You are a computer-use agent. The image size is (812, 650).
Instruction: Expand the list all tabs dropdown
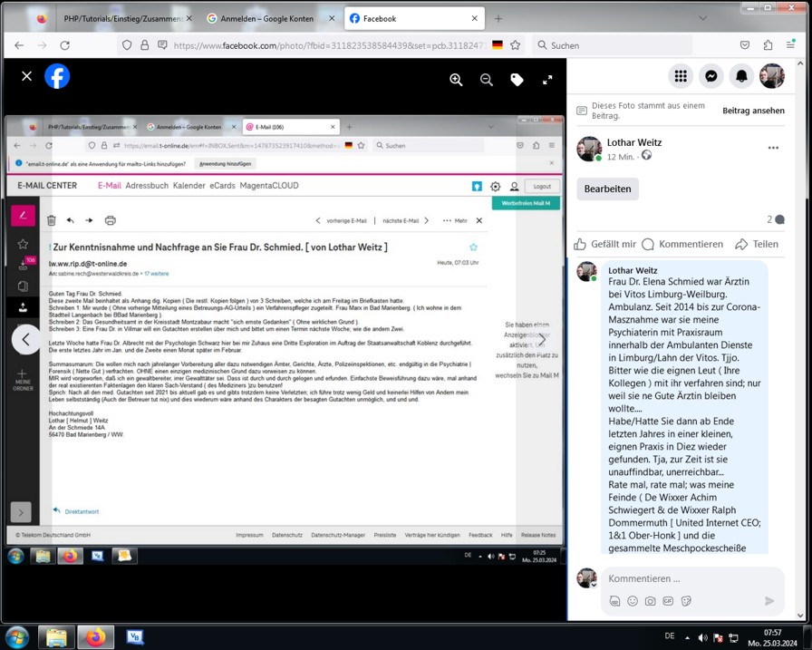click(x=703, y=18)
